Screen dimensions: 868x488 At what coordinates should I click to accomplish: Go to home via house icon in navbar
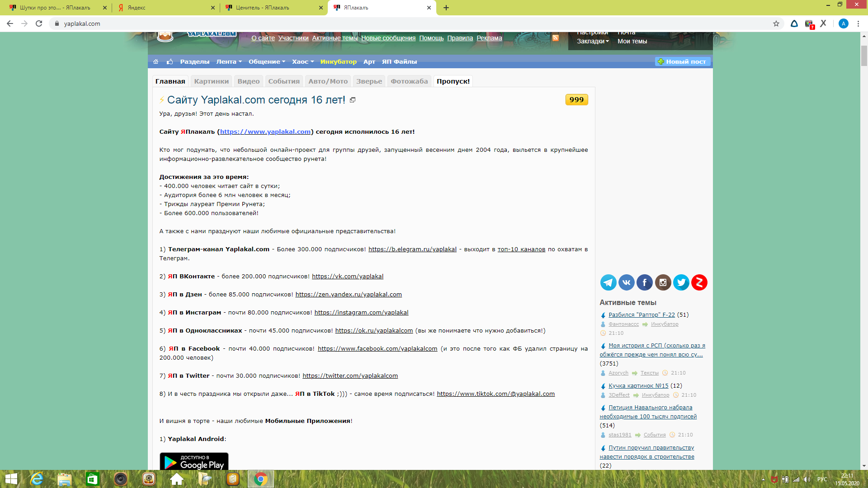156,61
